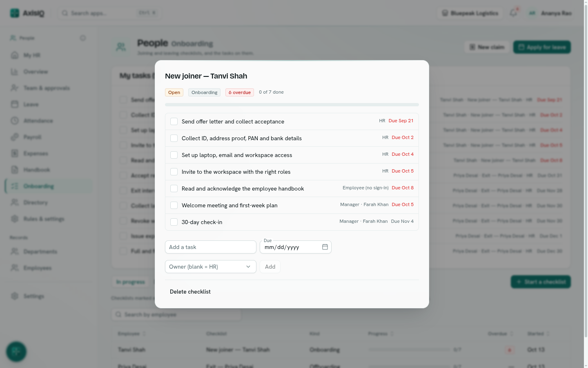Tick the 'Collect ID, address proof' task checkbox
This screenshot has width=588, height=368.
pyautogui.click(x=174, y=138)
